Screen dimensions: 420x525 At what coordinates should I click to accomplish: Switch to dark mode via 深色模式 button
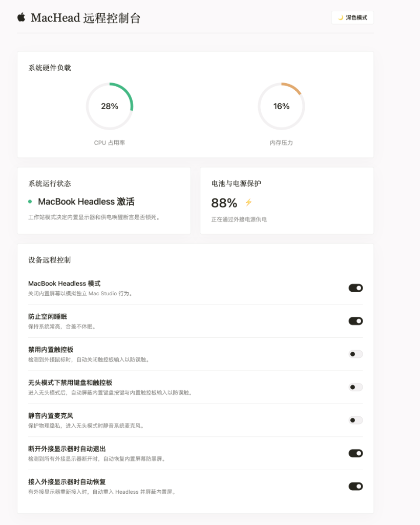point(352,18)
